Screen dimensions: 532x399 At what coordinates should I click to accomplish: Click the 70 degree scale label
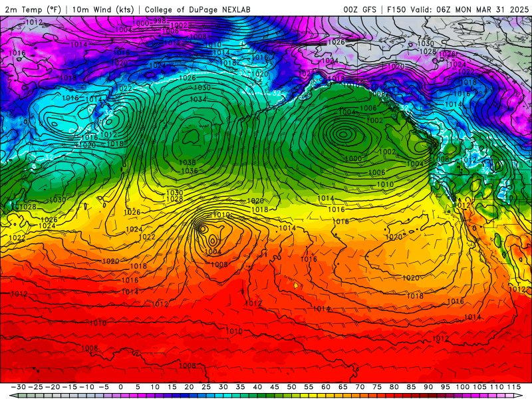click(360, 387)
